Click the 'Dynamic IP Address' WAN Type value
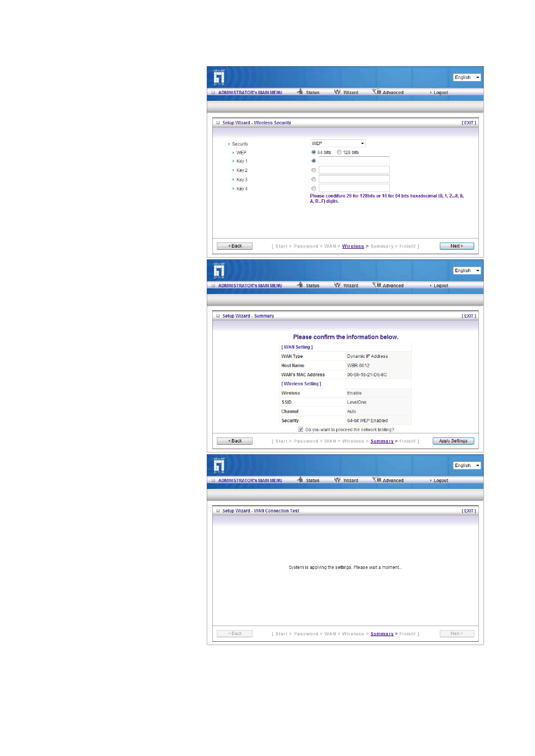This screenshot has width=535, height=756. [367, 356]
